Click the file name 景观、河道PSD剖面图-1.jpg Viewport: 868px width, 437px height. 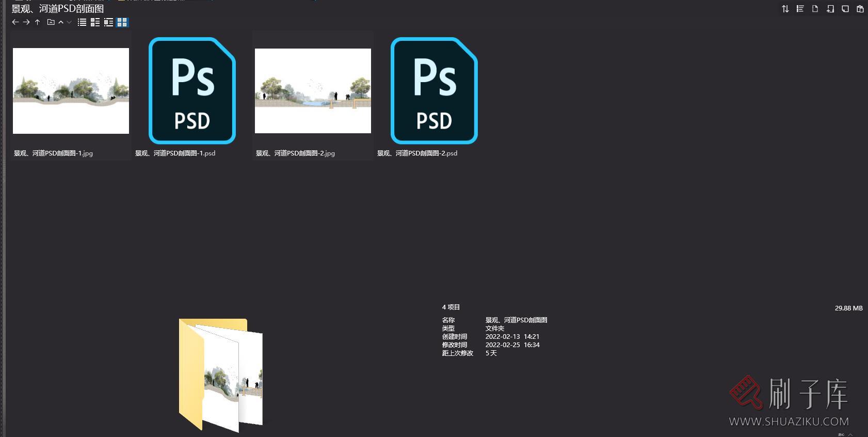[x=53, y=153]
